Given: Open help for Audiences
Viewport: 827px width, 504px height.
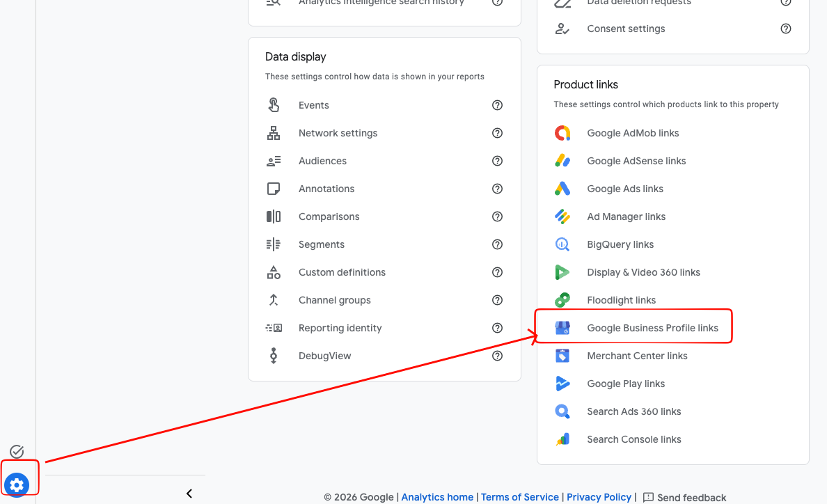Looking at the screenshot, I should tap(497, 161).
